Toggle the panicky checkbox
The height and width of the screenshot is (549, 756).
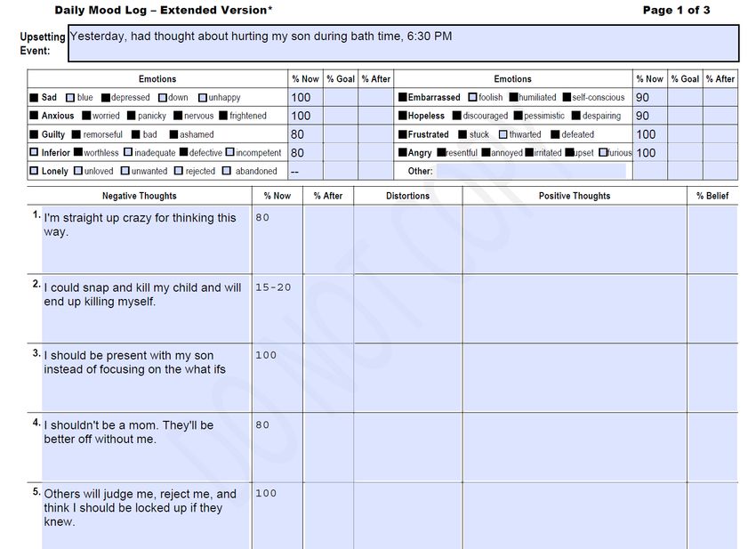tap(131, 116)
